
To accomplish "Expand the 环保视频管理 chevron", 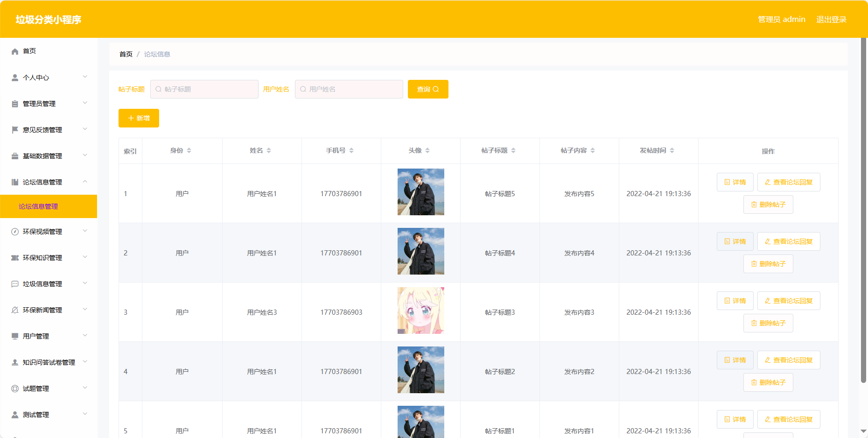I will point(85,231).
